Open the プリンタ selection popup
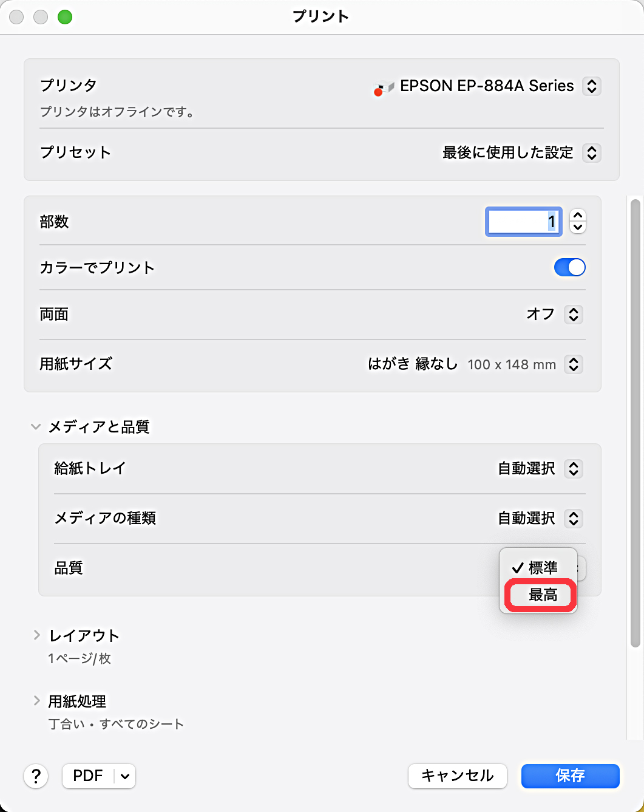The width and height of the screenshot is (644, 812). tap(591, 86)
